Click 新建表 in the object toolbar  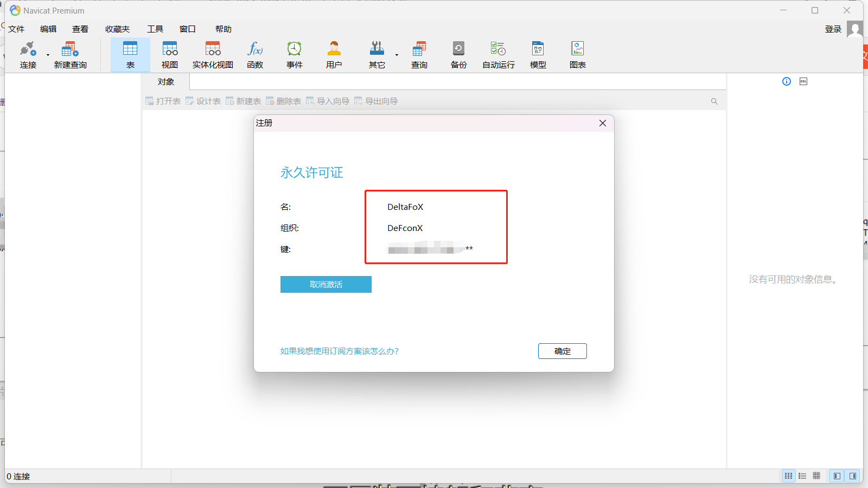[244, 101]
